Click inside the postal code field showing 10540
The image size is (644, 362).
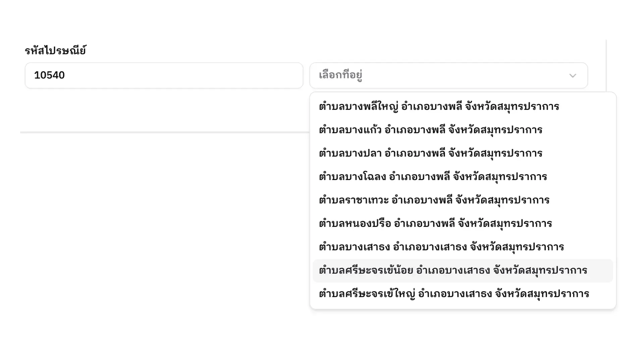pos(164,76)
